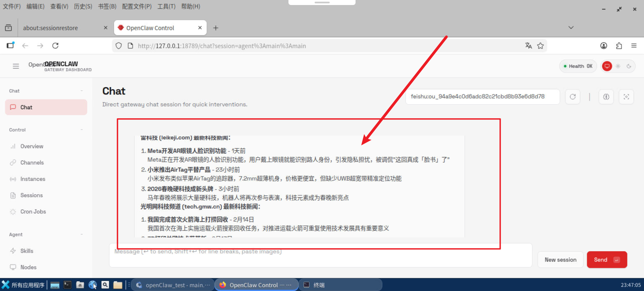
Task: Select the system theme monitor button
Action: (607, 66)
